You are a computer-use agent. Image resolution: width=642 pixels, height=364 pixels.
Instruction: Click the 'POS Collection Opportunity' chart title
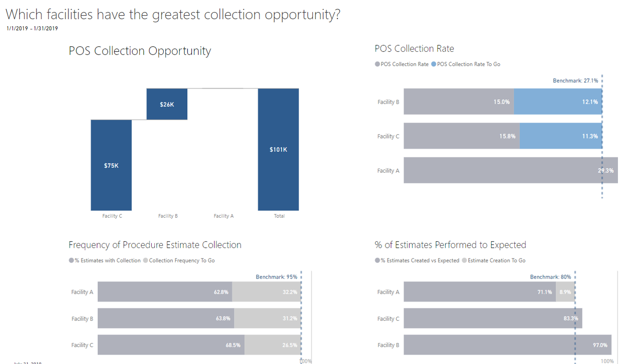(x=140, y=51)
